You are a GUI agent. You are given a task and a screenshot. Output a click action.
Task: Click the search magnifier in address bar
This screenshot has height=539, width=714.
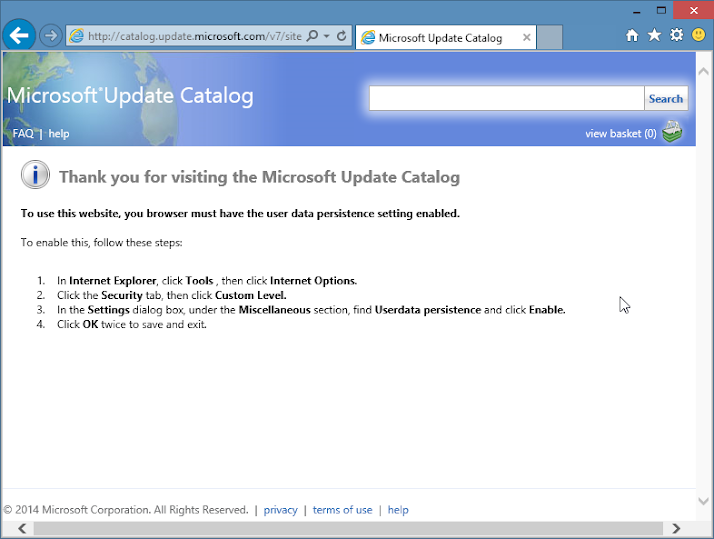click(312, 36)
